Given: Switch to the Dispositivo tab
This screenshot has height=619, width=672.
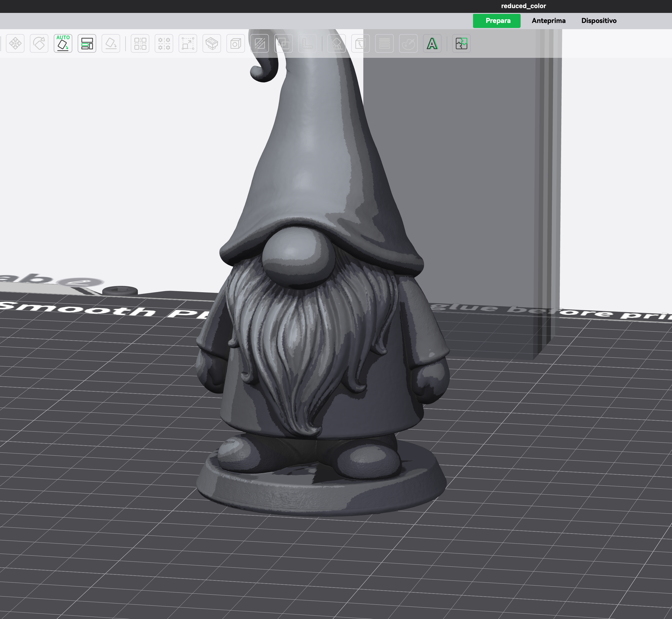Looking at the screenshot, I should pyautogui.click(x=599, y=21).
